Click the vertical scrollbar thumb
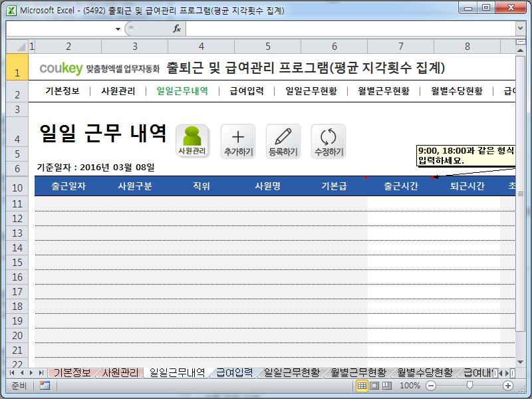 (x=520, y=194)
